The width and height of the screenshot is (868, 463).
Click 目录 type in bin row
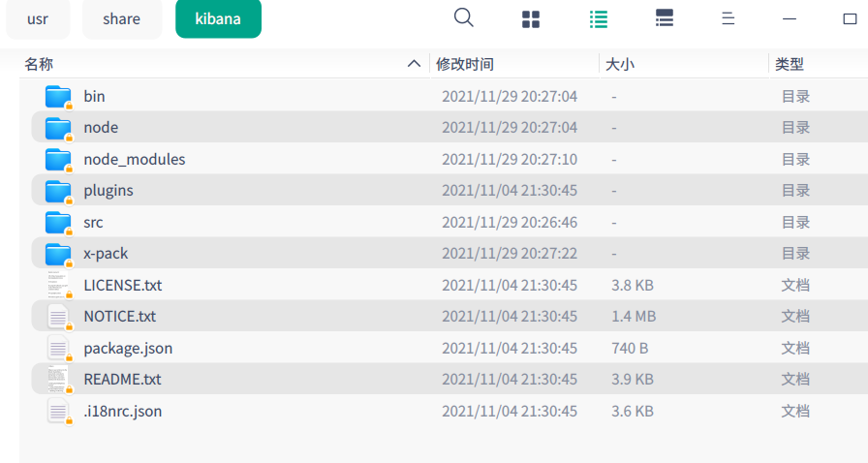(x=795, y=96)
